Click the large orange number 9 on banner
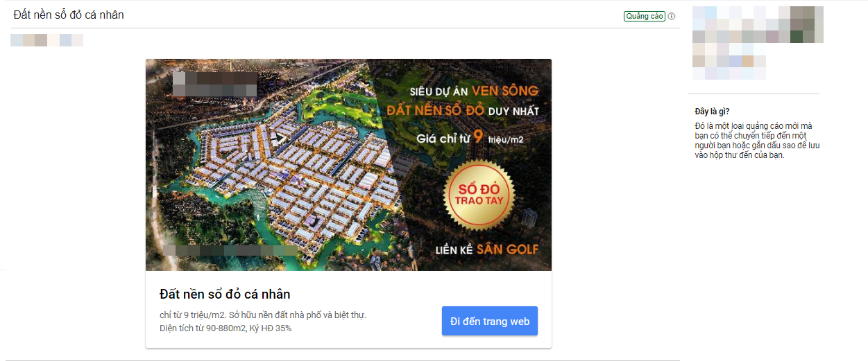This screenshot has height=361, width=868. 478,137
